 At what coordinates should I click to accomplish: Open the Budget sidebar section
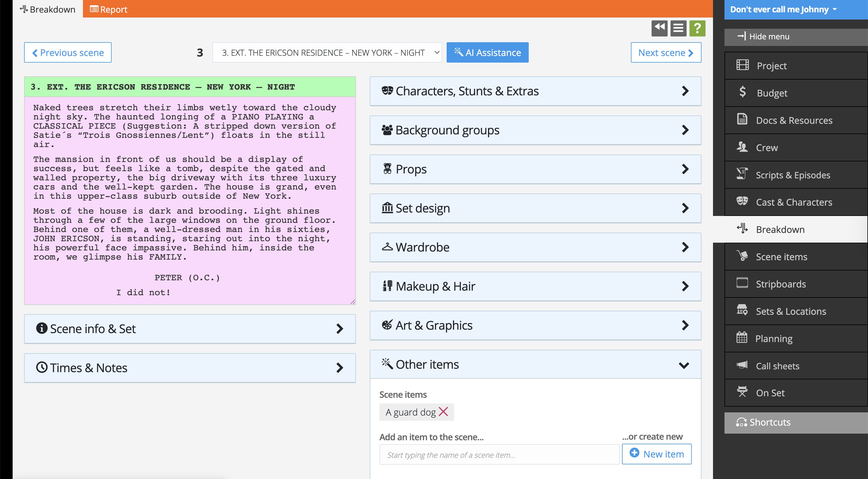(772, 93)
